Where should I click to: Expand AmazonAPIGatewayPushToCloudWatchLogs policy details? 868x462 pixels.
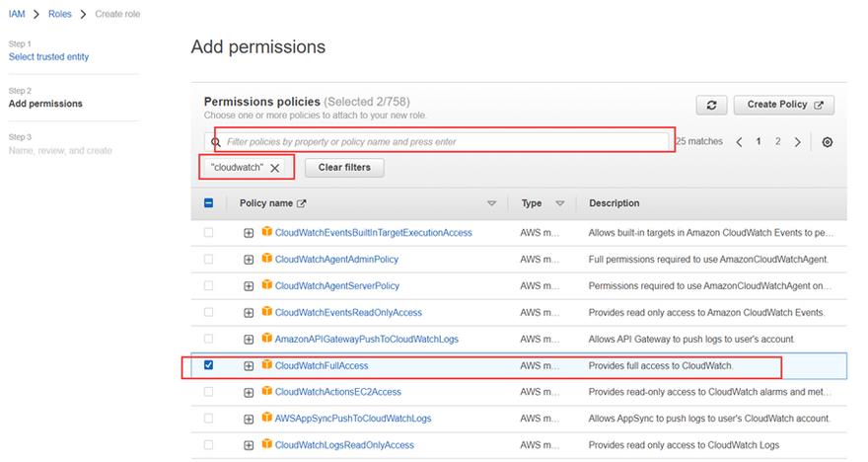point(249,339)
